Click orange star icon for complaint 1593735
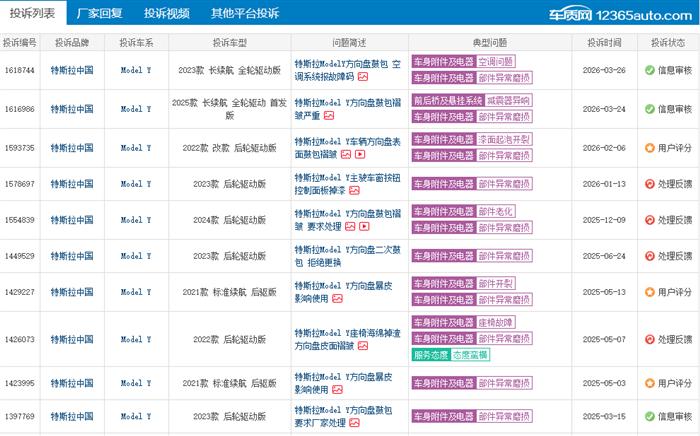Screen dimensions: 700x436 point(648,148)
